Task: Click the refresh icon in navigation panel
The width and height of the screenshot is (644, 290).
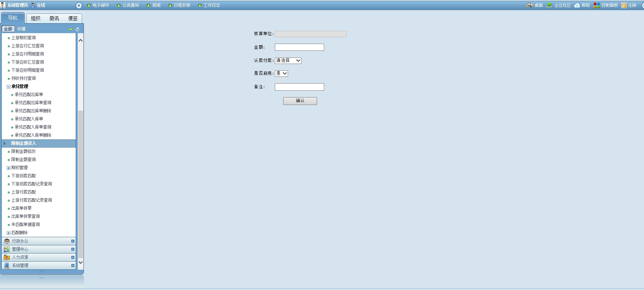Action: [x=77, y=29]
